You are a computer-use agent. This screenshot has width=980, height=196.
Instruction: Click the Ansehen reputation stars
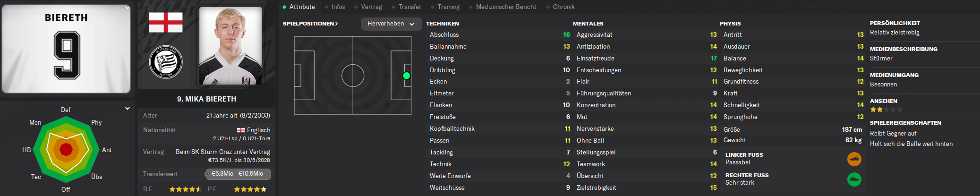pos(886,110)
